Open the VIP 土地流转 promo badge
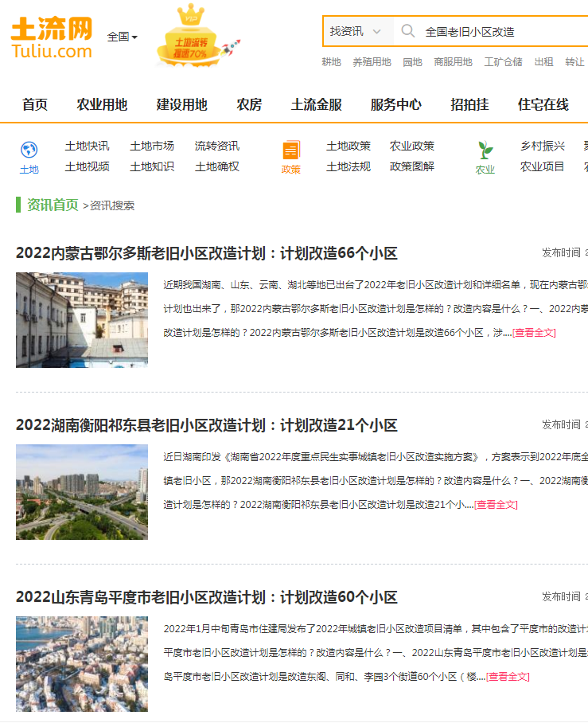The width and height of the screenshot is (588, 723). [197, 37]
